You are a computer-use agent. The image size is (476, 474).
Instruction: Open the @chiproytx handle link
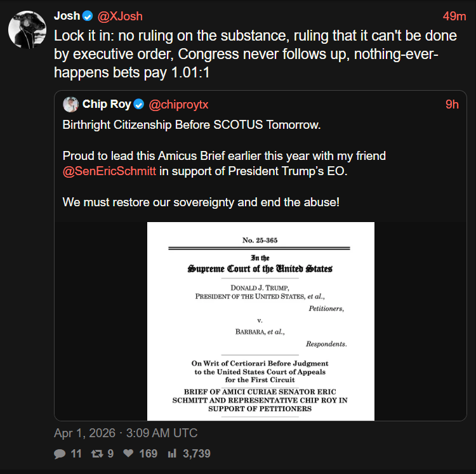point(178,104)
